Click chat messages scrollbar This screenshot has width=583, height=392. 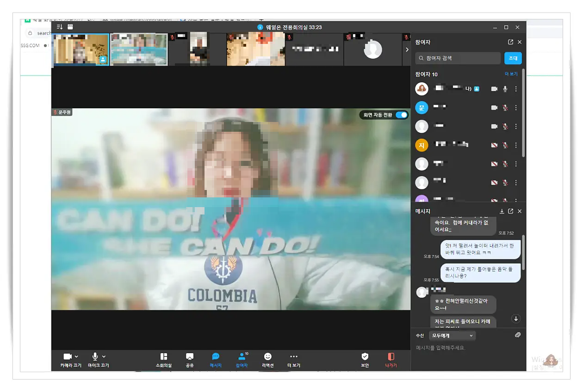[524, 252]
